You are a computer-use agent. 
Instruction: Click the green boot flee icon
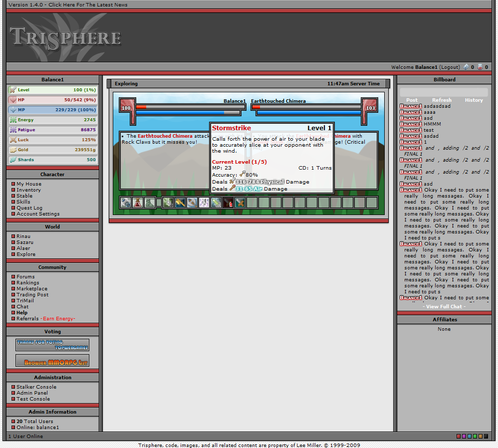pos(150,203)
